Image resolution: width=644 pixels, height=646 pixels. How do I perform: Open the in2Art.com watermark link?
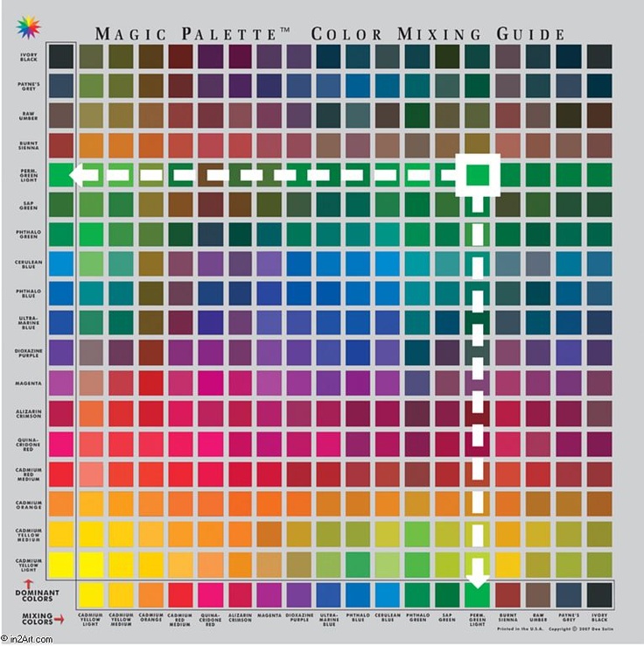point(28,639)
